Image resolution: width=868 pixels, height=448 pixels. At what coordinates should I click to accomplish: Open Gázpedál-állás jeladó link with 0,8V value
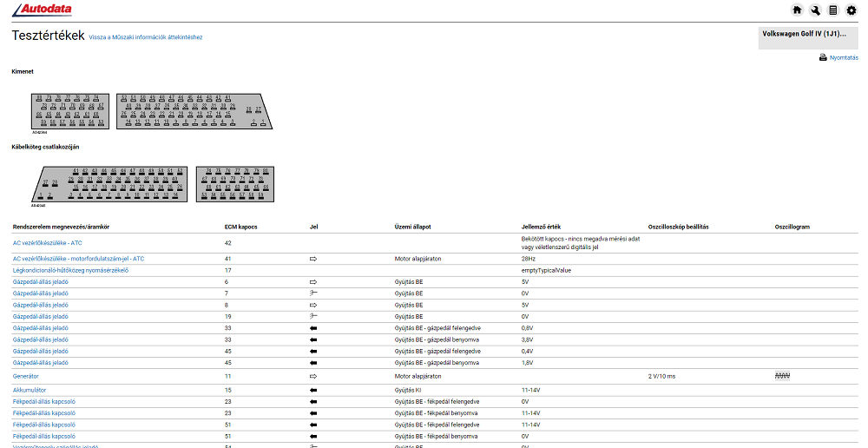[41, 328]
